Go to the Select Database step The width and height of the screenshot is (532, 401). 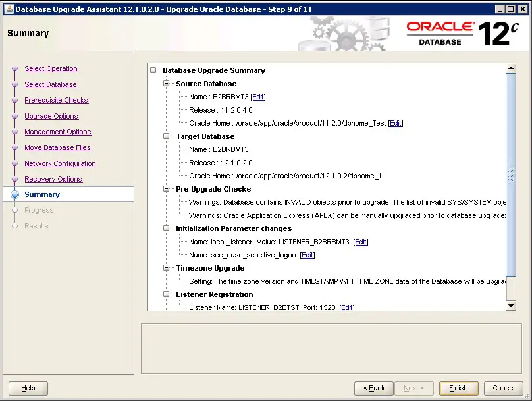(51, 84)
